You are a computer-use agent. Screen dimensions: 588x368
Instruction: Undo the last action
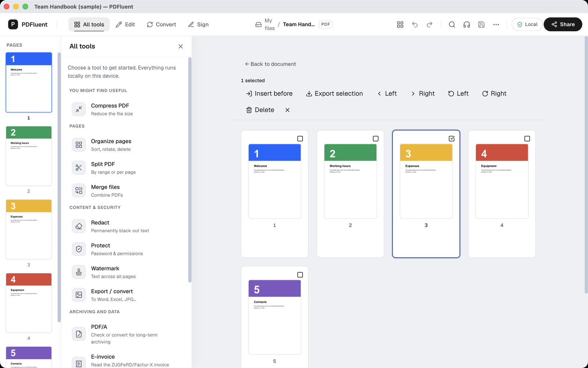click(x=415, y=24)
